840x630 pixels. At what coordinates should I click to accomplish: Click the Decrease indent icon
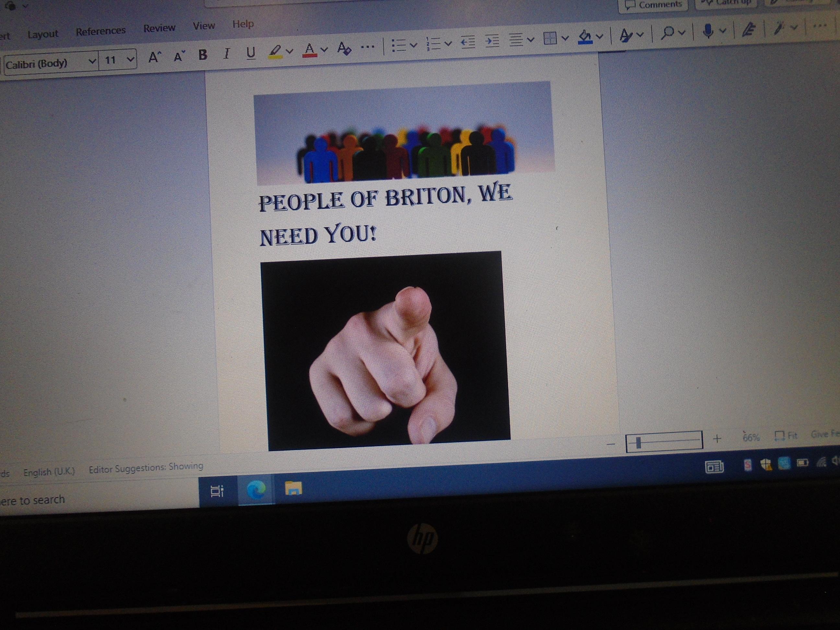[468, 42]
